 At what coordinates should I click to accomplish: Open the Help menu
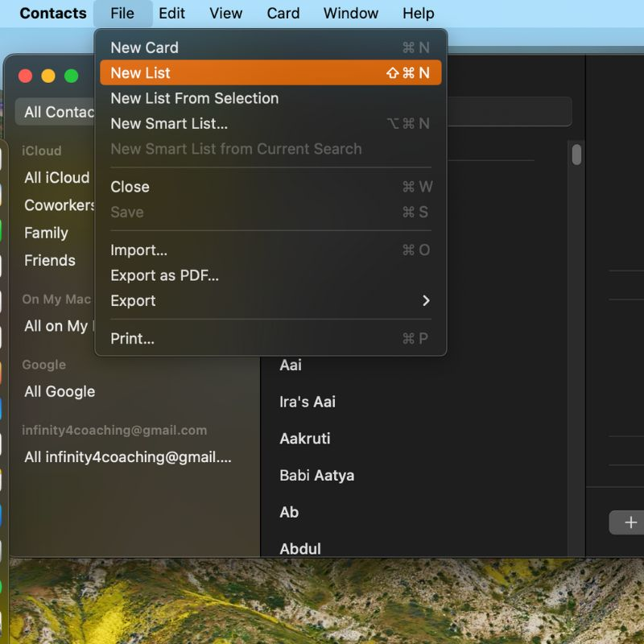pos(418,13)
